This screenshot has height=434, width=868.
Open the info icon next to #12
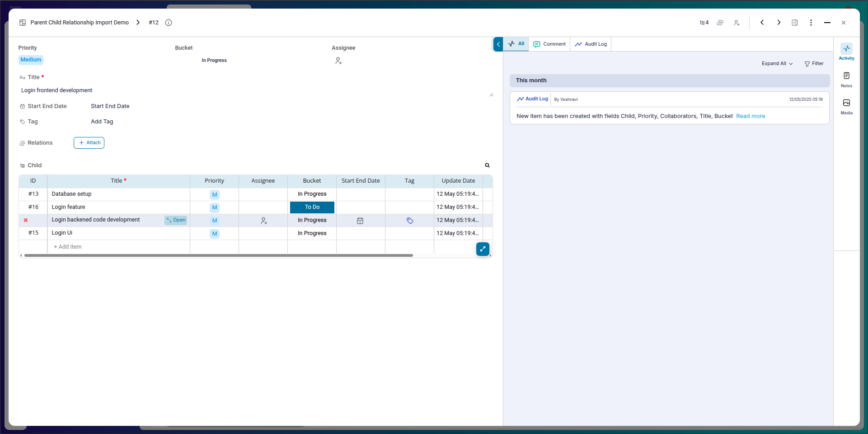[169, 23]
